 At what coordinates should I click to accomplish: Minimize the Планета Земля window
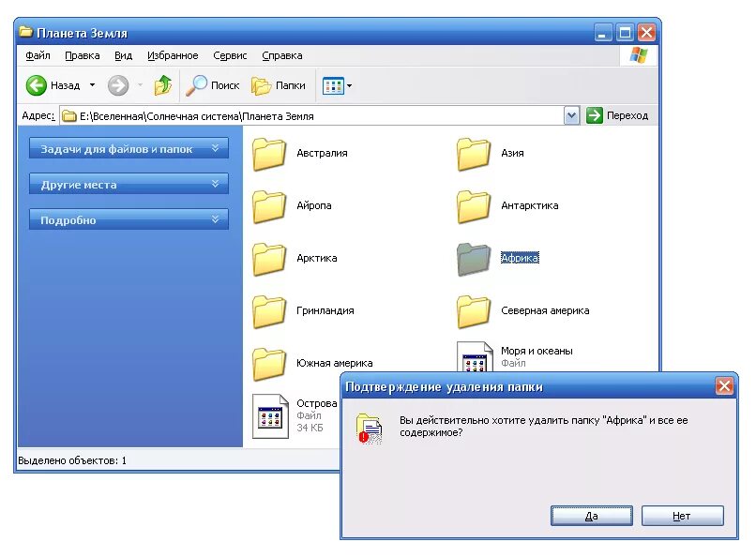point(602,33)
